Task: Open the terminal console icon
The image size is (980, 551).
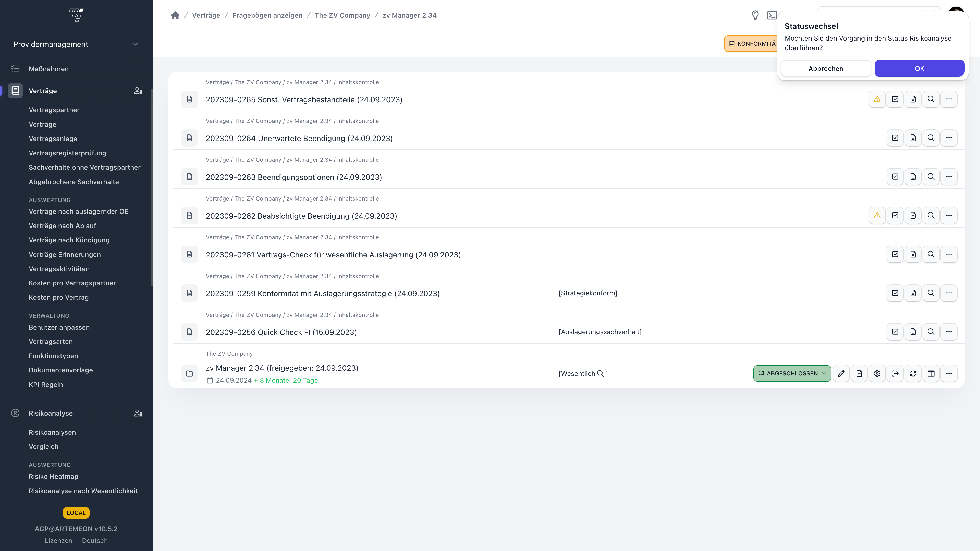Action: 772,15
